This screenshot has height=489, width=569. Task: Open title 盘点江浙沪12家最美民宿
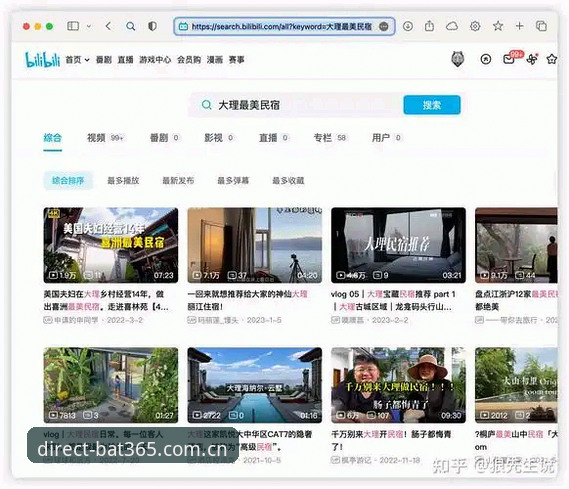click(516, 300)
